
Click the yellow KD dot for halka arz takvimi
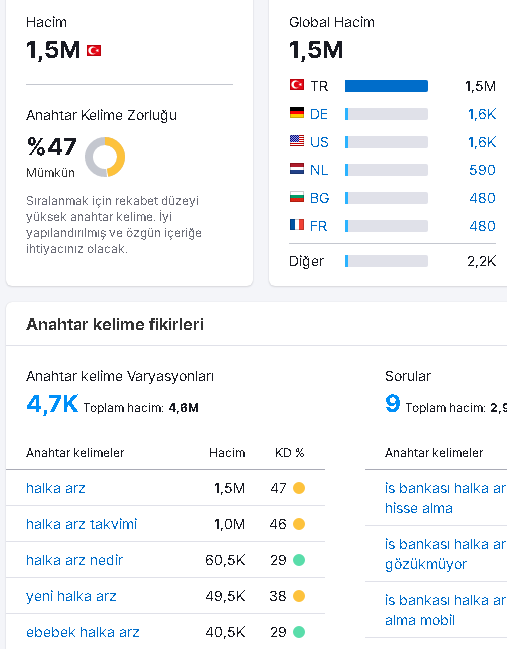click(299, 524)
